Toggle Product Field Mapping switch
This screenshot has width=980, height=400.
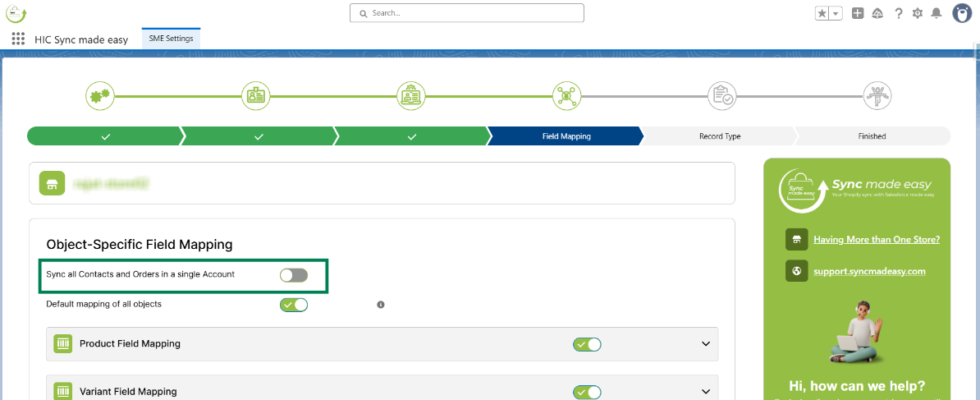pos(588,344)
